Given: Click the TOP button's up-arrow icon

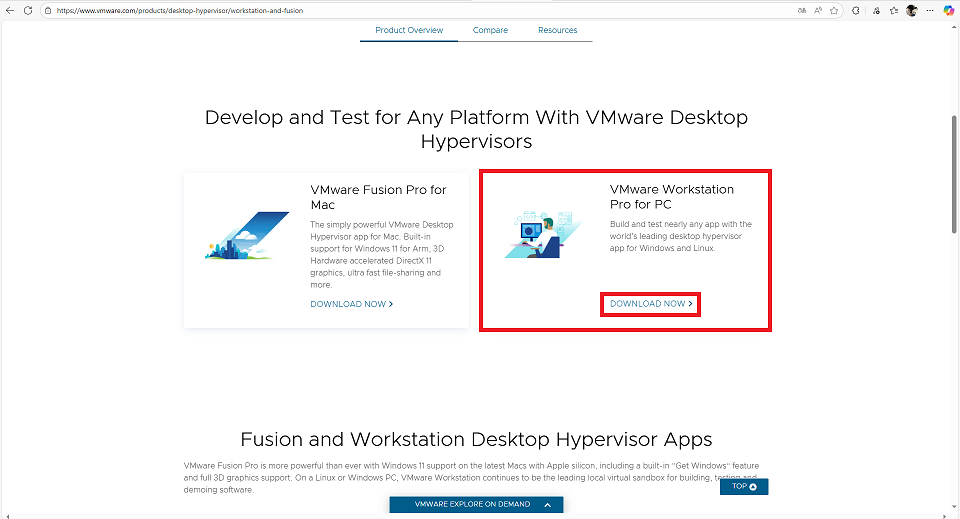Looking at the screenshot, I should click(x=753, y=487).
